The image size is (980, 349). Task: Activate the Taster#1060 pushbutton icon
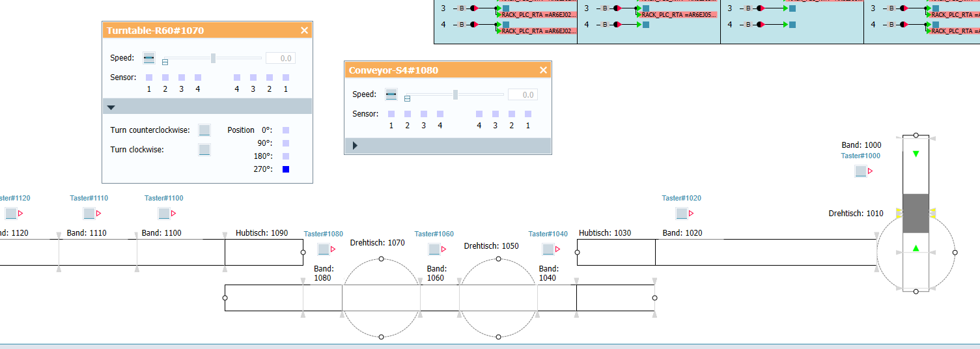[x=434, y=249]
